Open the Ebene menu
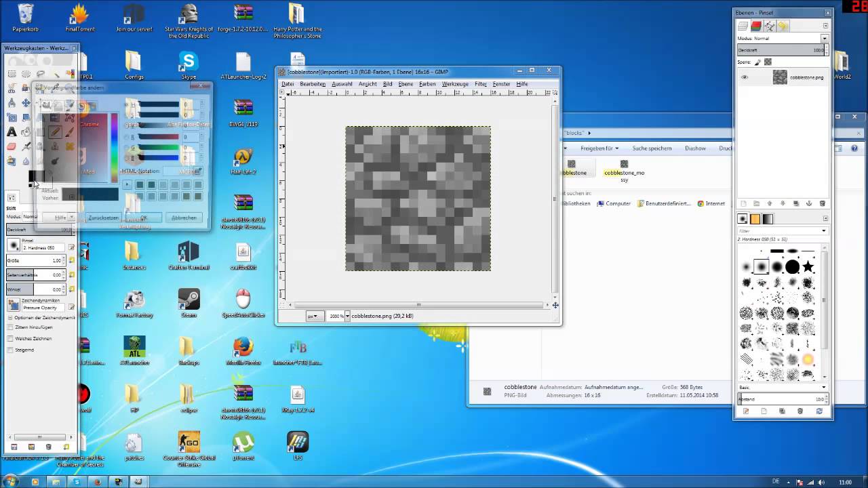The width and height of the screenshot is (868, 488). (x=406, y=84)
